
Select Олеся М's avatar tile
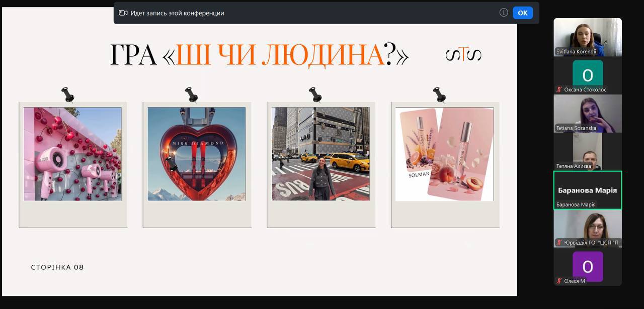click(588, 266)
